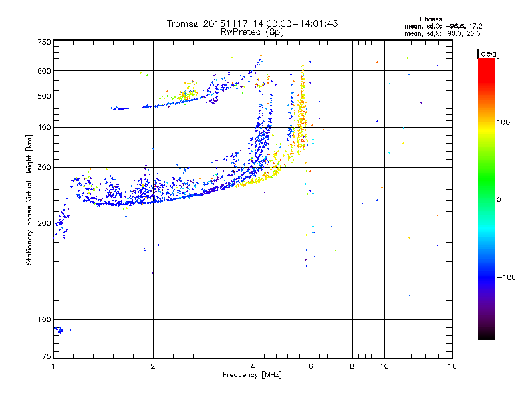Click the y-axis '75' tick label

pyautogui.click(x=47, y=356)
